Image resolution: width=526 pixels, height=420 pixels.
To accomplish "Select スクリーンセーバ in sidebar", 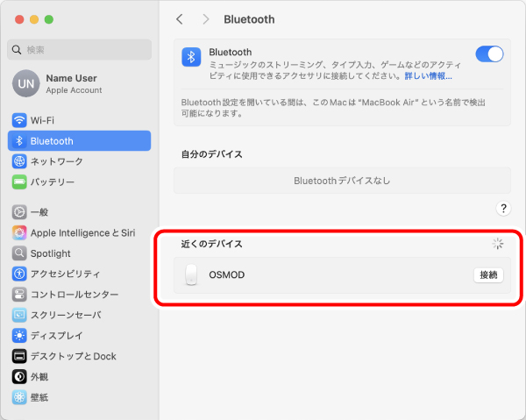I will pos(66,315).
